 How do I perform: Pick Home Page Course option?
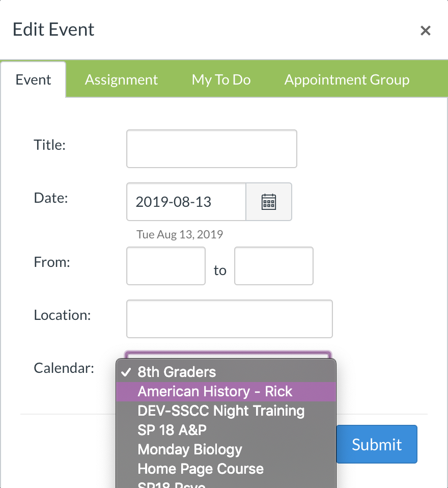[201, 469]
